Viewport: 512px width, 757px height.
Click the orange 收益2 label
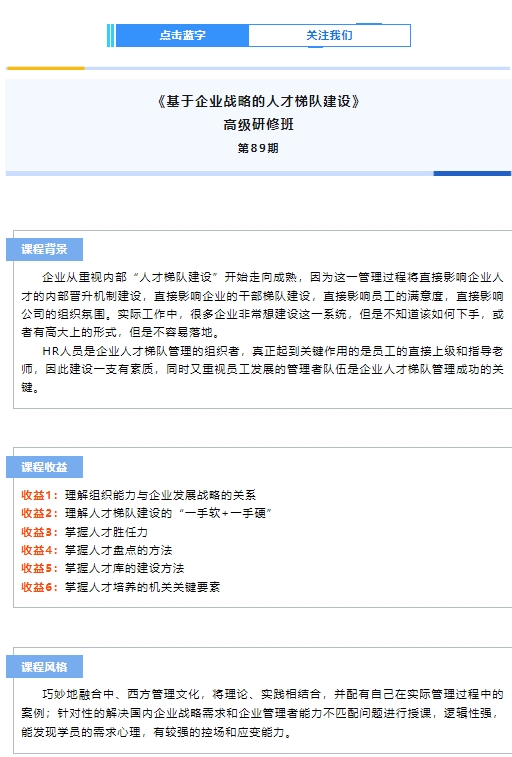(x=40, y=513)
